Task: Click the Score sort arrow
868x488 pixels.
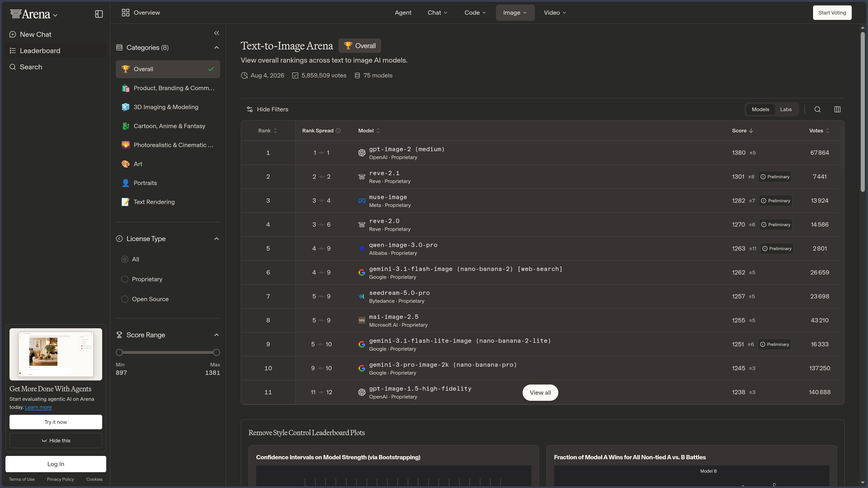Action: tap(751, 131)
